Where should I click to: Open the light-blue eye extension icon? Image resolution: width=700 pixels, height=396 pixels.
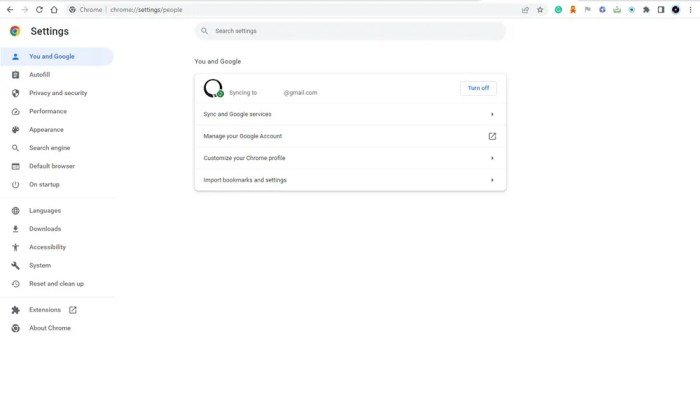click(632, 9)
